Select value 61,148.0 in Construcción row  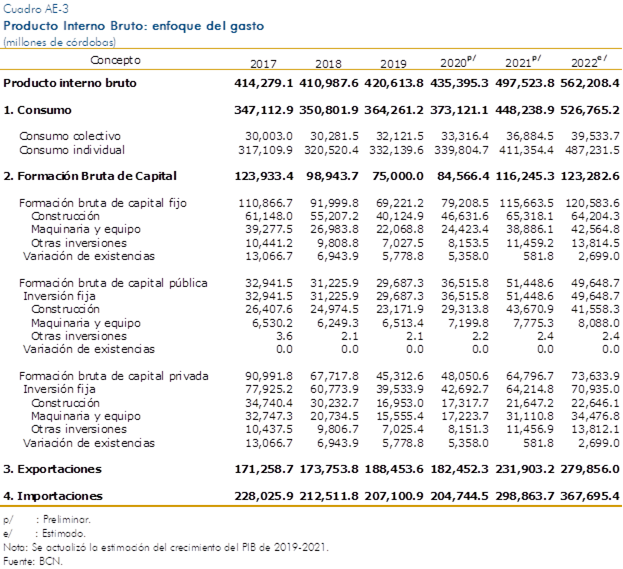[269, 216]
